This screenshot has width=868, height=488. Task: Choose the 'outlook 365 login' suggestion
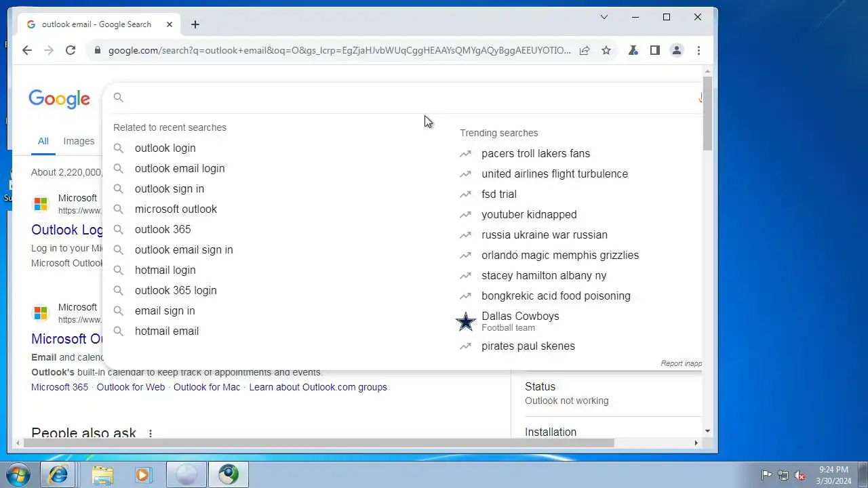(x=176, y=290)
